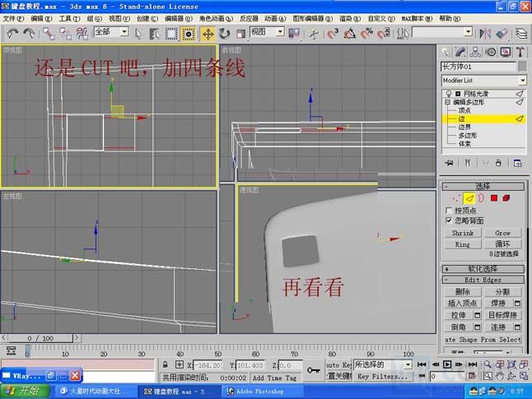Click the 0 / 100 time slider
This screenshot has width=532, height=399.
(40, 338)
